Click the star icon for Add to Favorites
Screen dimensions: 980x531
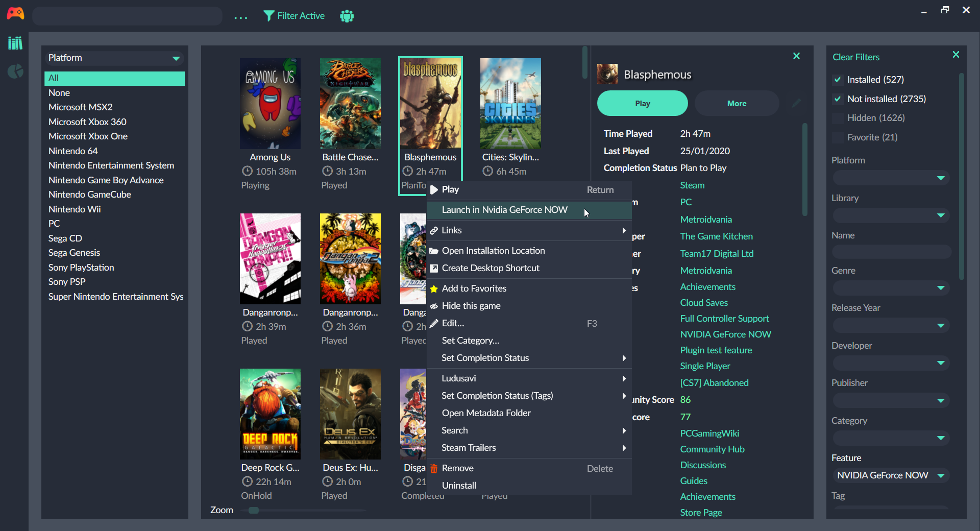pos(434,289)
